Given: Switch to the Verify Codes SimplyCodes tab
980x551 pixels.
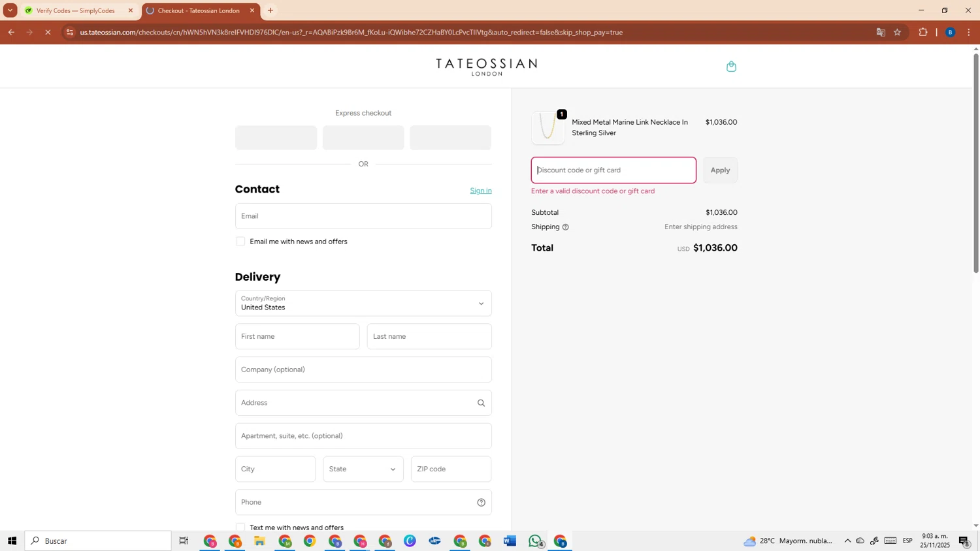Looking at the screenshot, I should 75,10.
